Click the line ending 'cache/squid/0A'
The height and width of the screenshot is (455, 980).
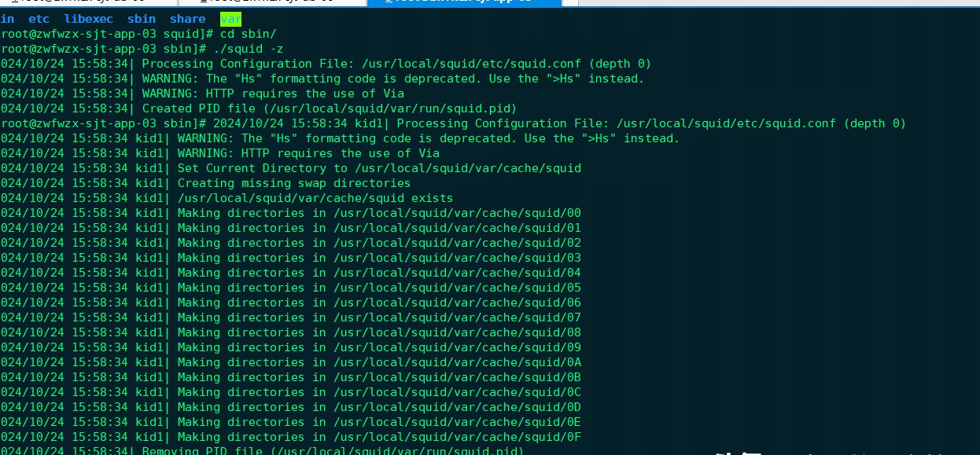[291, 362]
